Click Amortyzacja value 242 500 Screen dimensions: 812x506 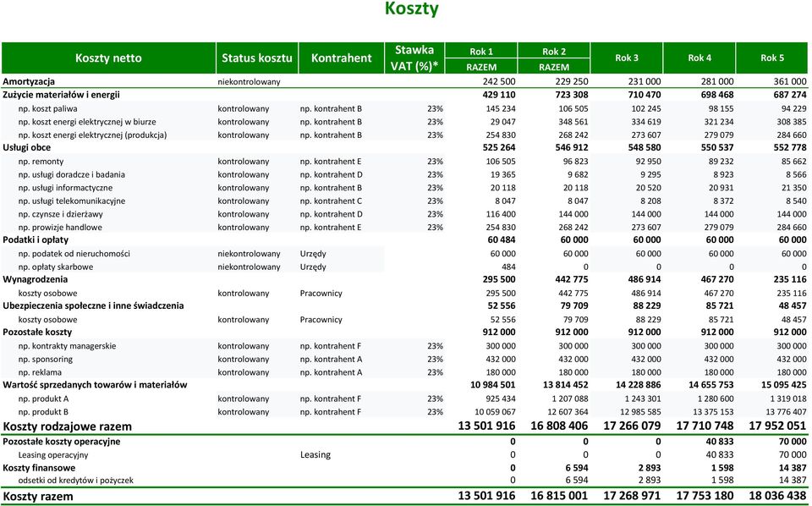[x=499, y=81]
